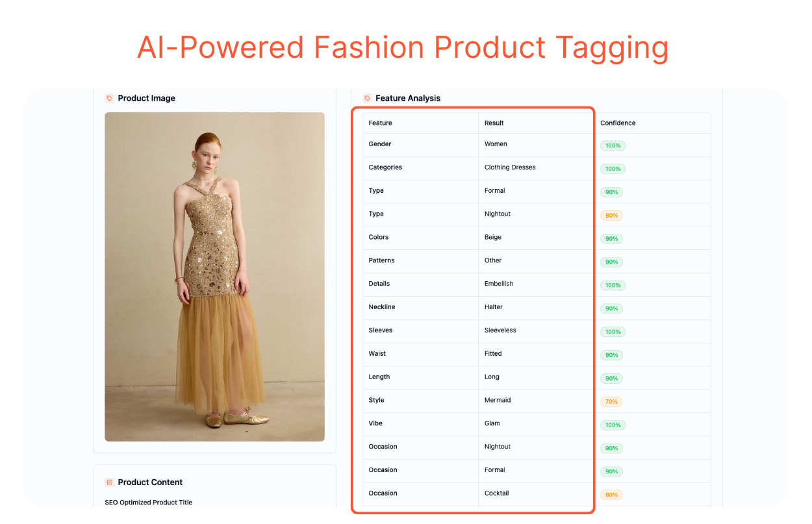Select the Result column header
Image resolution: width=812 pixels, height=524 pixels.
(x=494, y=123)
